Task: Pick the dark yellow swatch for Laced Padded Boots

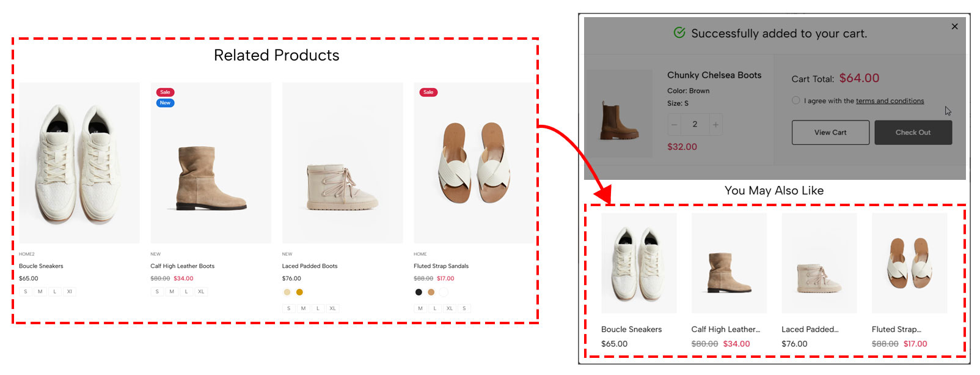Action: 299,292
